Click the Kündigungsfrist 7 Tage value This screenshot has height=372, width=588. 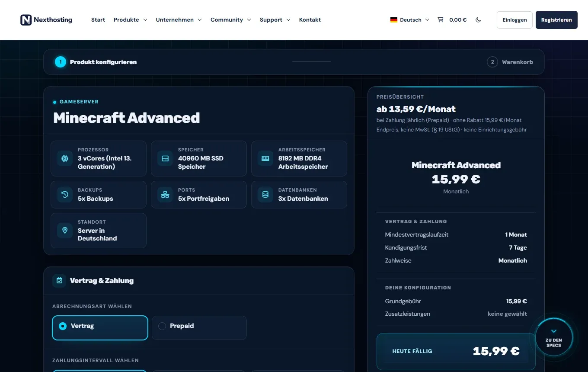tap(518, 248)
